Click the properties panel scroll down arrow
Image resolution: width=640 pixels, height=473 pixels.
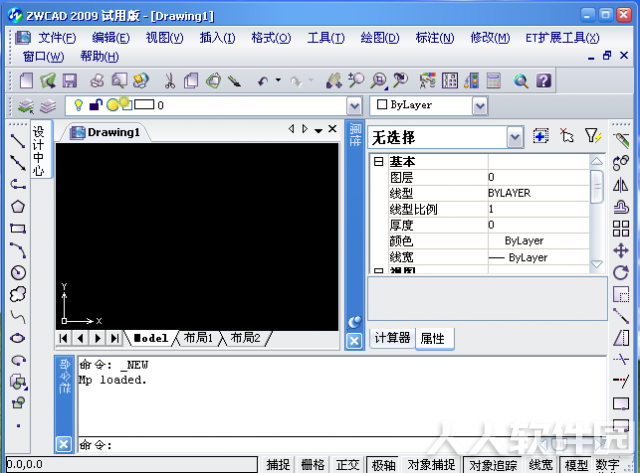pyautogui.click(x=596, y=265)
